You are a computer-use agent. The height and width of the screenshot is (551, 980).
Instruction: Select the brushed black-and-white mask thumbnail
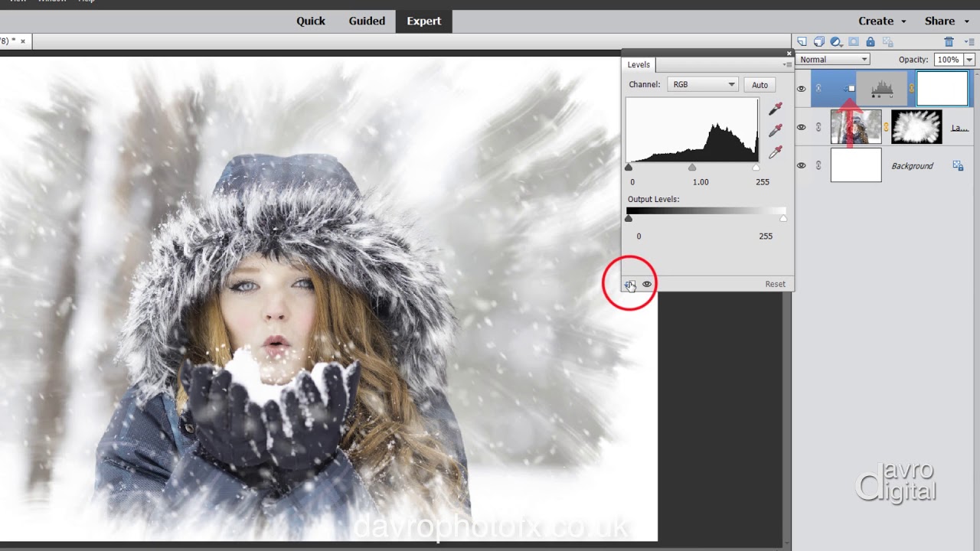coord(916,127)
